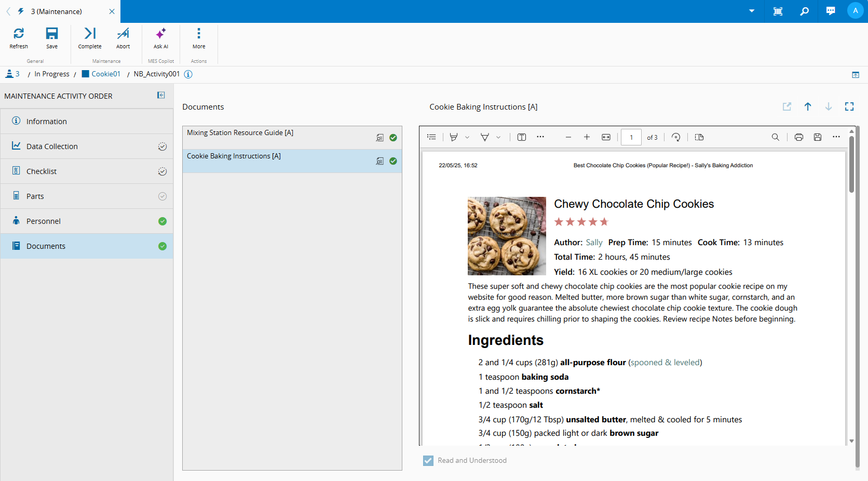
Task: Select Mixing Station Resource Guide document
Action: point(240,133)
